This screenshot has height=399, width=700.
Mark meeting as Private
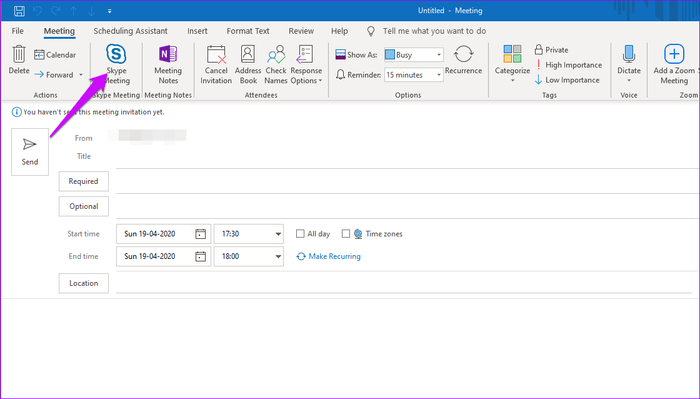551,50
